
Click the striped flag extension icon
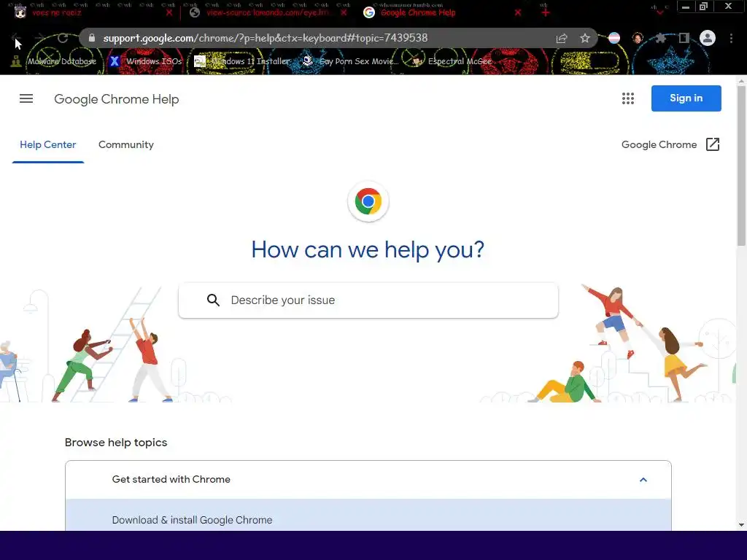coord(614,38)
